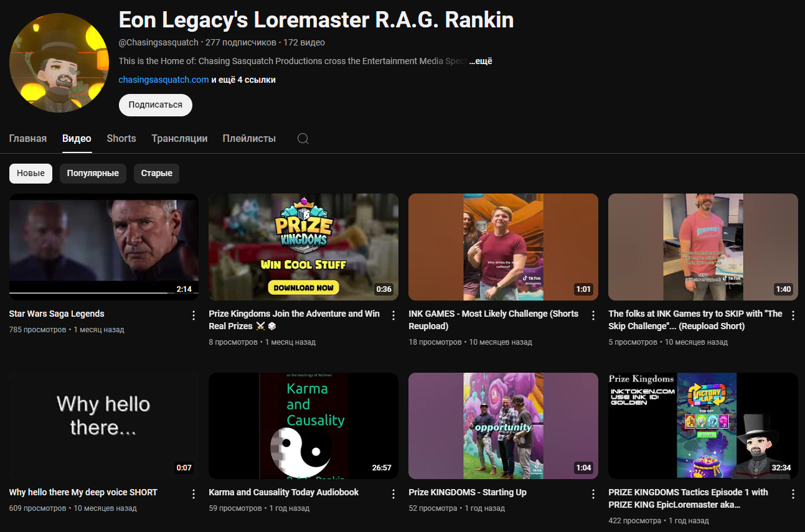Play the opportunity mural thumbnail
This screenshot has height=532, width=805.
tap(504, 426)
